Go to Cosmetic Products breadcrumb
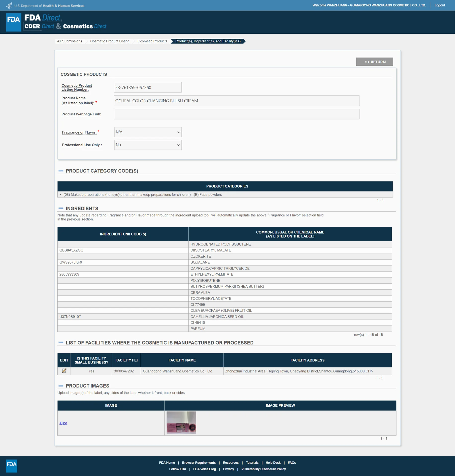The image size is (455, 476). click(x=152, y=41)
